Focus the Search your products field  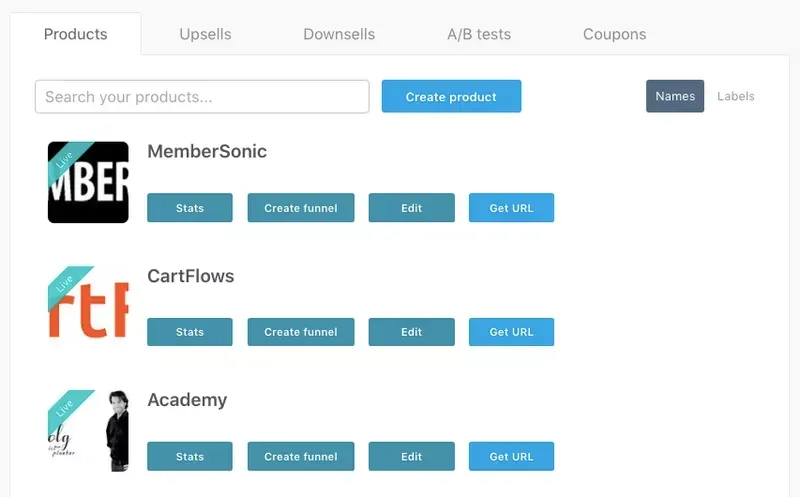click(202, 96)
